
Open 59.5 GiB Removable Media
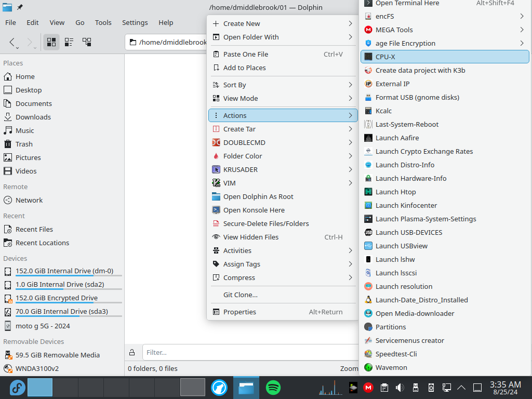pyautogui.click(x=62, y=355)
